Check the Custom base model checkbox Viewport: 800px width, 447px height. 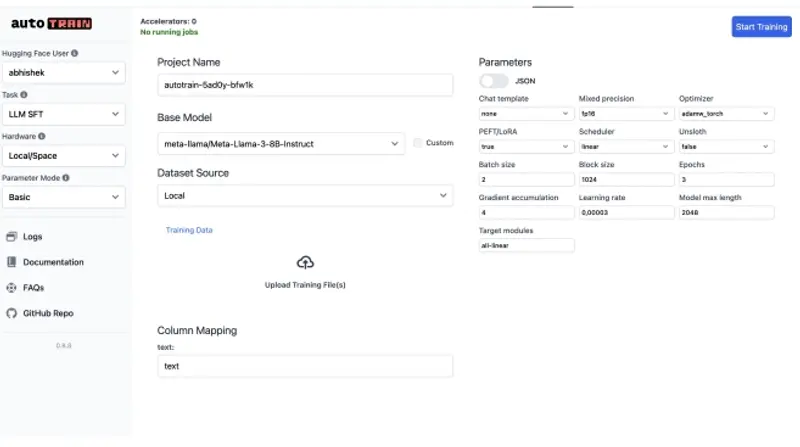(418, 143)
